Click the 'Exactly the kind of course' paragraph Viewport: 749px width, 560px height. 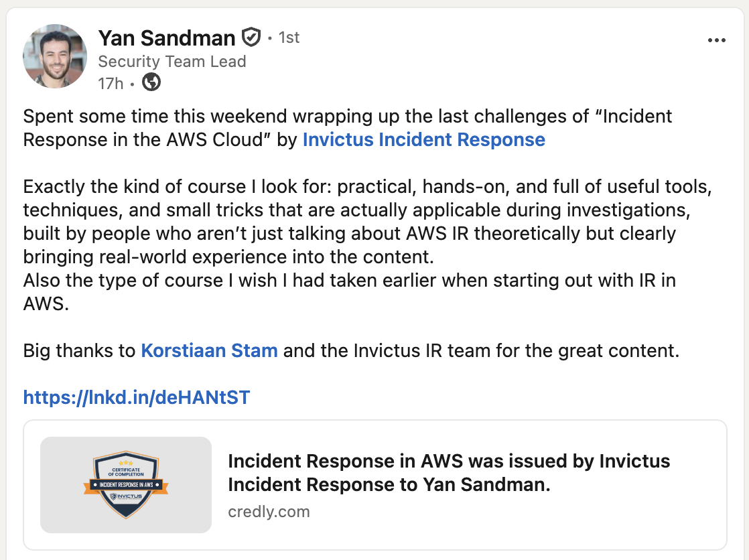tap(367, 222)
